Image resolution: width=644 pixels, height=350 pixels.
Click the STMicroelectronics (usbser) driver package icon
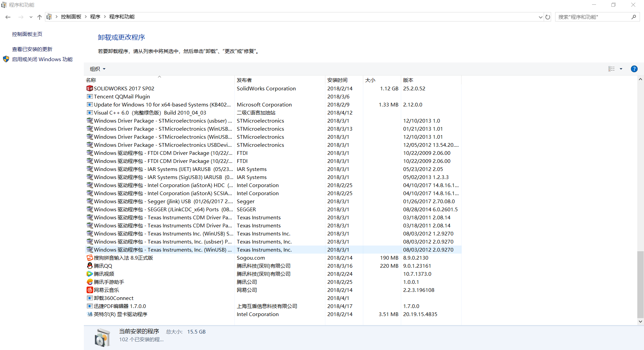pos(90,121)
